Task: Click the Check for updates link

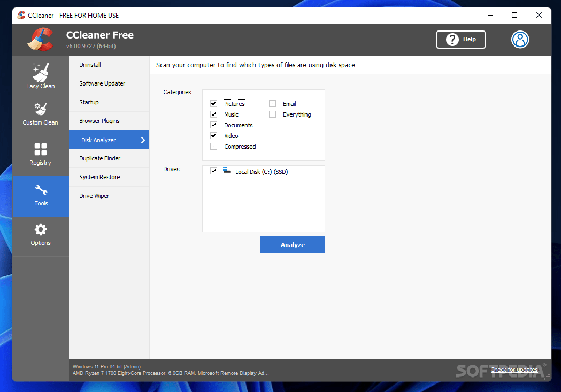Action: (514, 369)
